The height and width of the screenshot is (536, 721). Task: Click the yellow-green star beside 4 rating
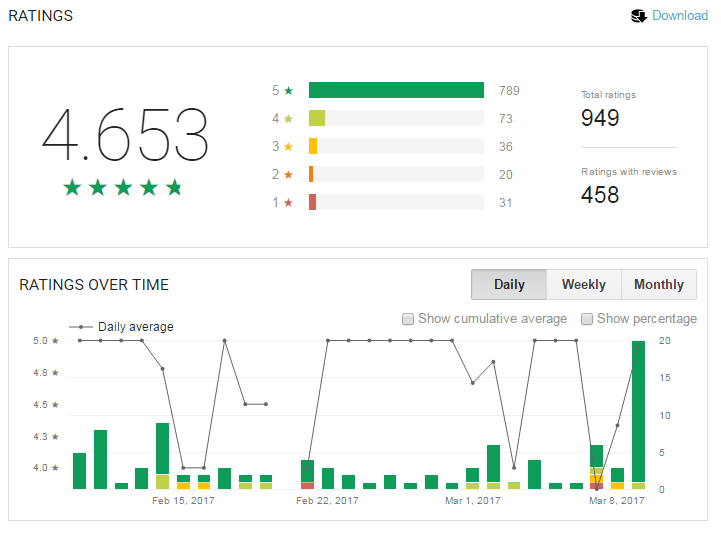pos(289,118)
